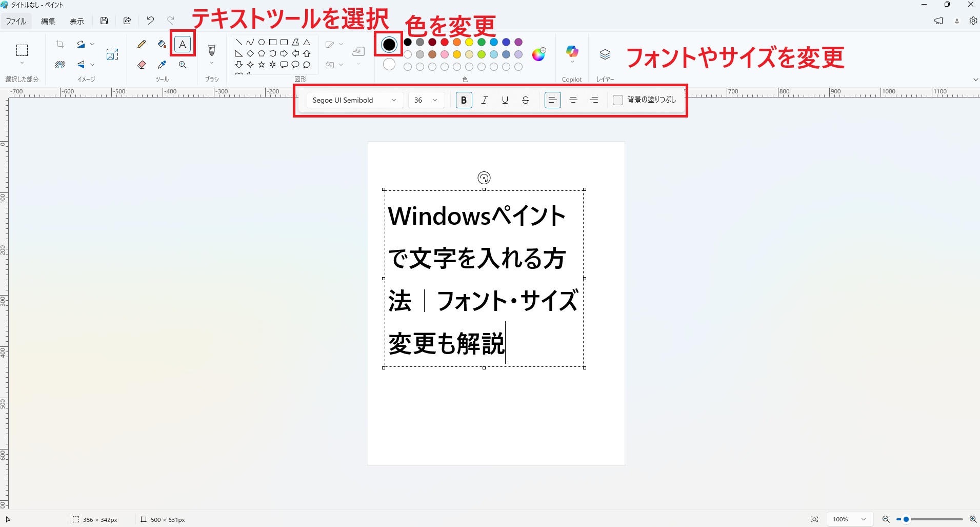Toggle Bold text formatting
980x527 pixels.
[x=464, y=100]
